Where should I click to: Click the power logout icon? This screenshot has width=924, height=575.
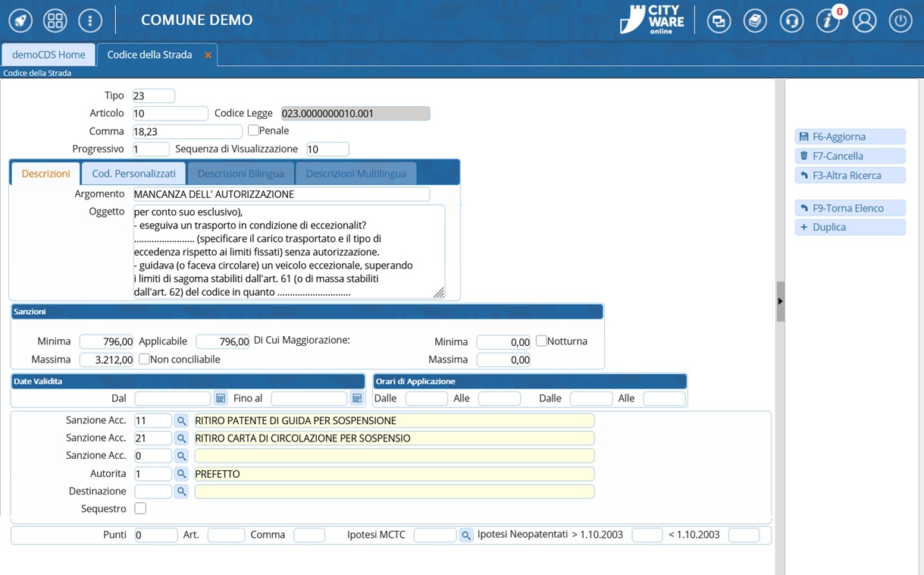click(x=901, y=20)
